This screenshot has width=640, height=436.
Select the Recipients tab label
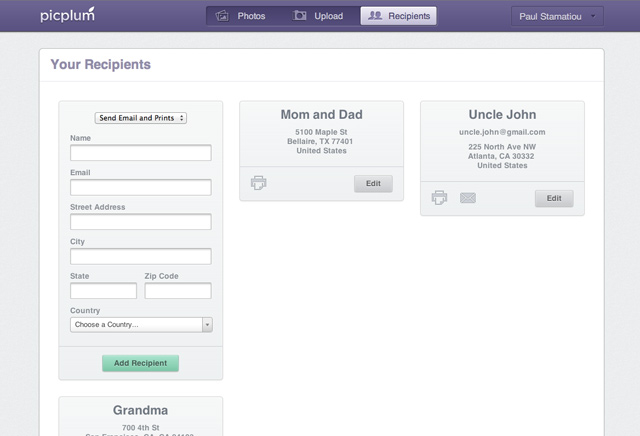pos(409,16)
